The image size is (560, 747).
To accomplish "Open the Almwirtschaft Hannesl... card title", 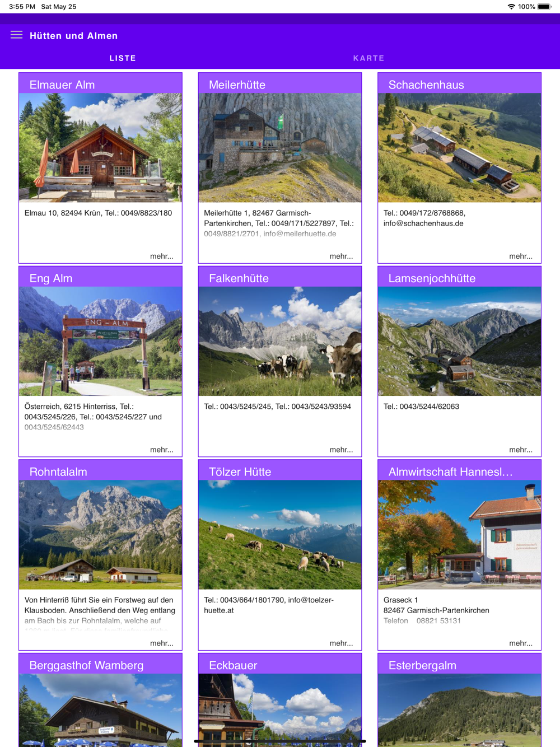I will (x=450, y=471).
